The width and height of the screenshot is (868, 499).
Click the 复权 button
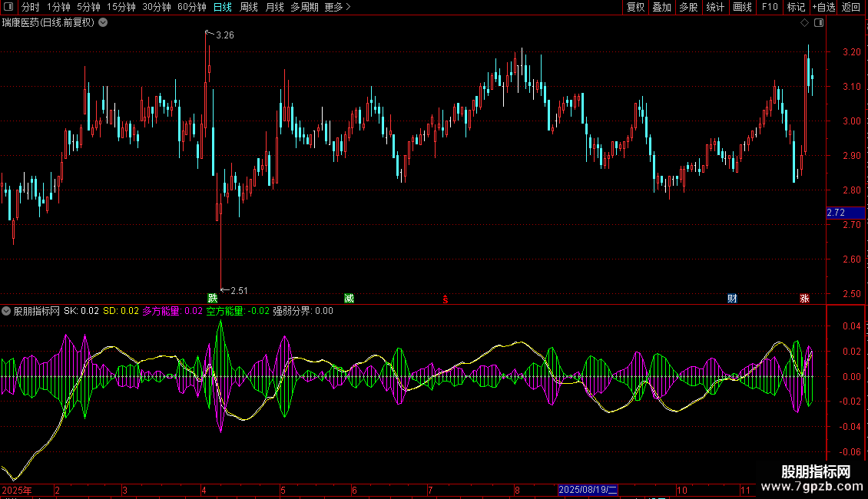pos(635,7)
